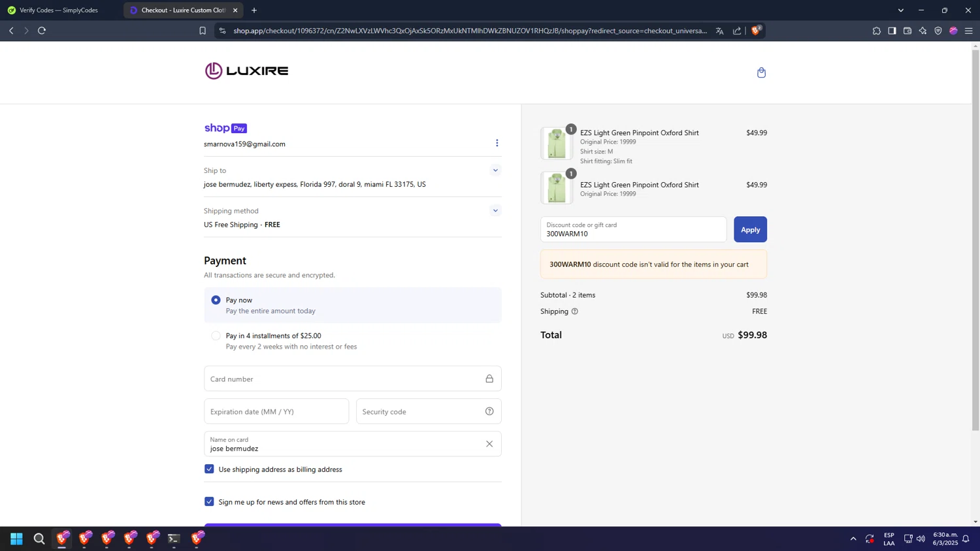980x551 pixels.
Task: Click the total amount $99.98
Action: (752, 335)
